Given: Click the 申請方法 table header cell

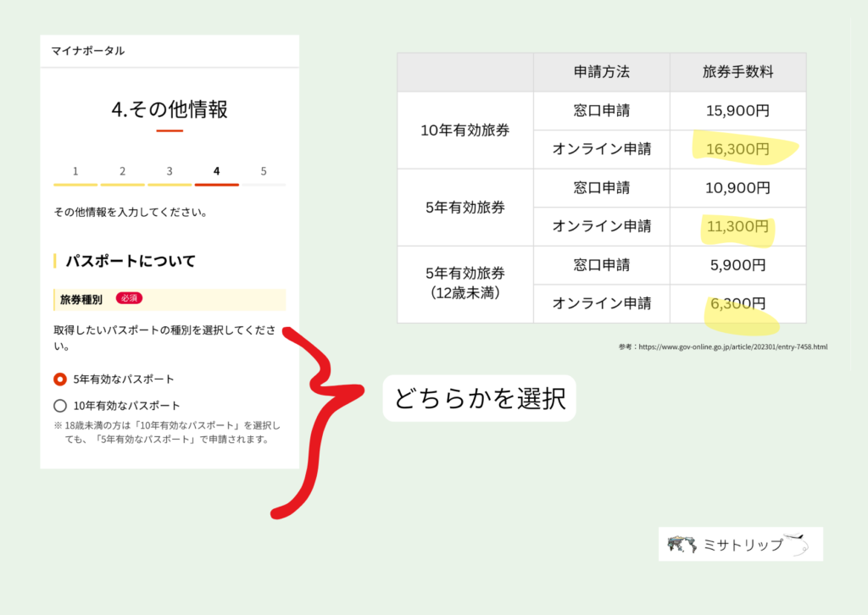Looking at the screenshot, I should pyautogui.click(x=601, y=72).
